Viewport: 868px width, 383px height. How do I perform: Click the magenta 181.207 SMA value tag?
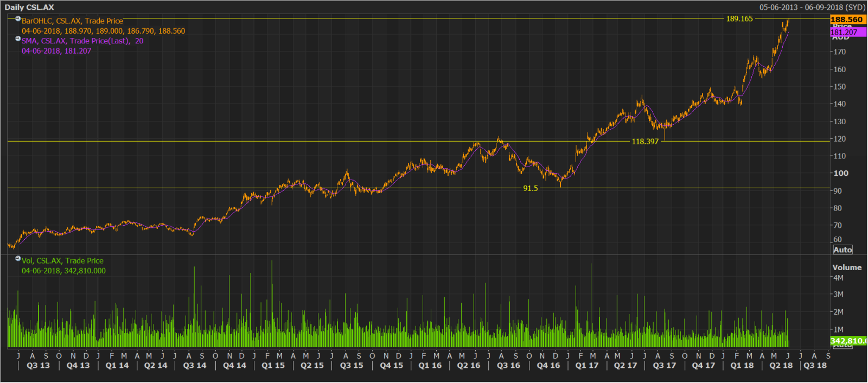pos(848,33)
